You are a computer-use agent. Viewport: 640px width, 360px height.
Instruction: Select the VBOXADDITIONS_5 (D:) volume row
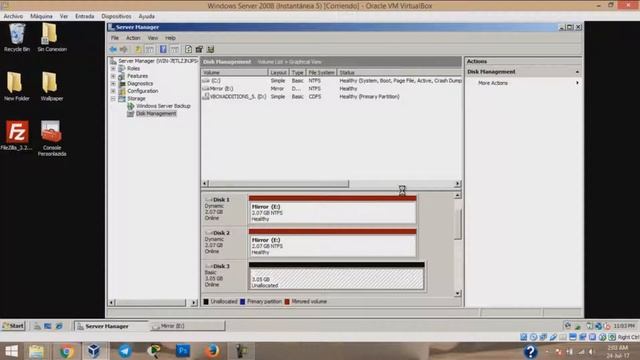[331, 97]
